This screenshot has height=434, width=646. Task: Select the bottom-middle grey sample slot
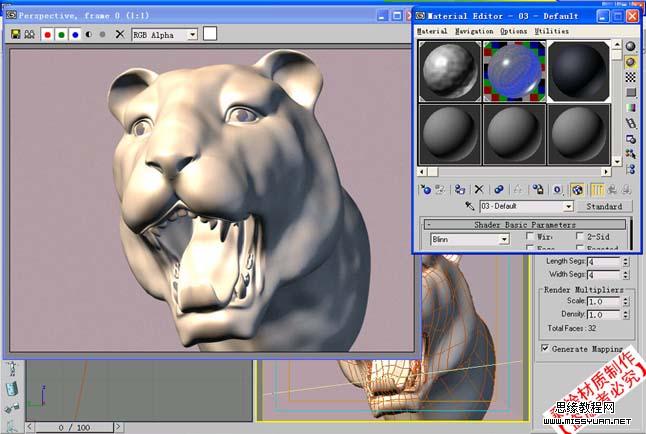point(514,134)
